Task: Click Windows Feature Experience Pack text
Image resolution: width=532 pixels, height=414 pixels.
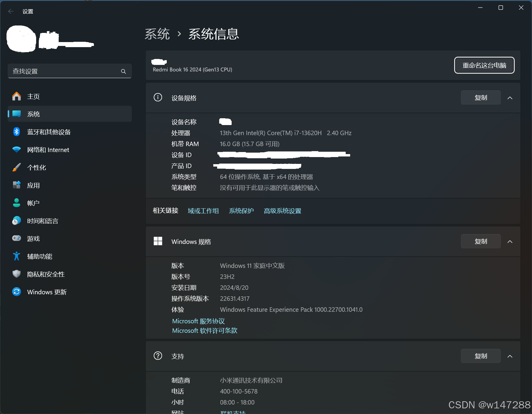Action: (291, 310)
